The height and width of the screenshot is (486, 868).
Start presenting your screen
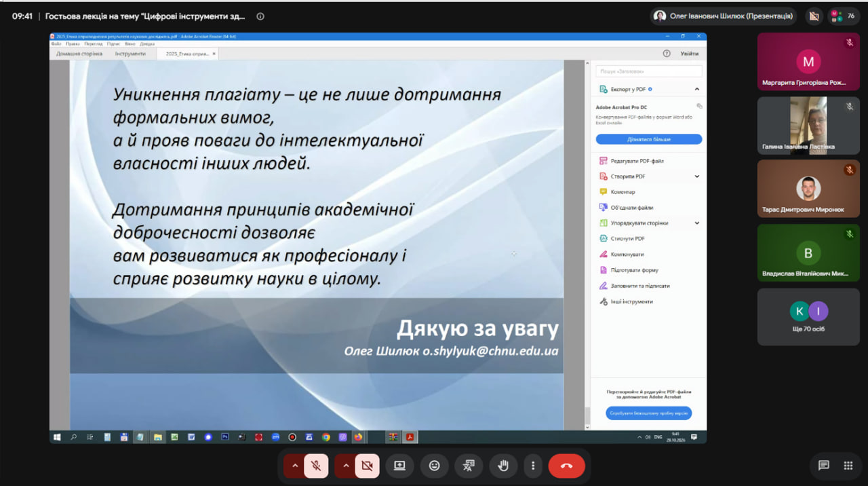click(399, 466)
